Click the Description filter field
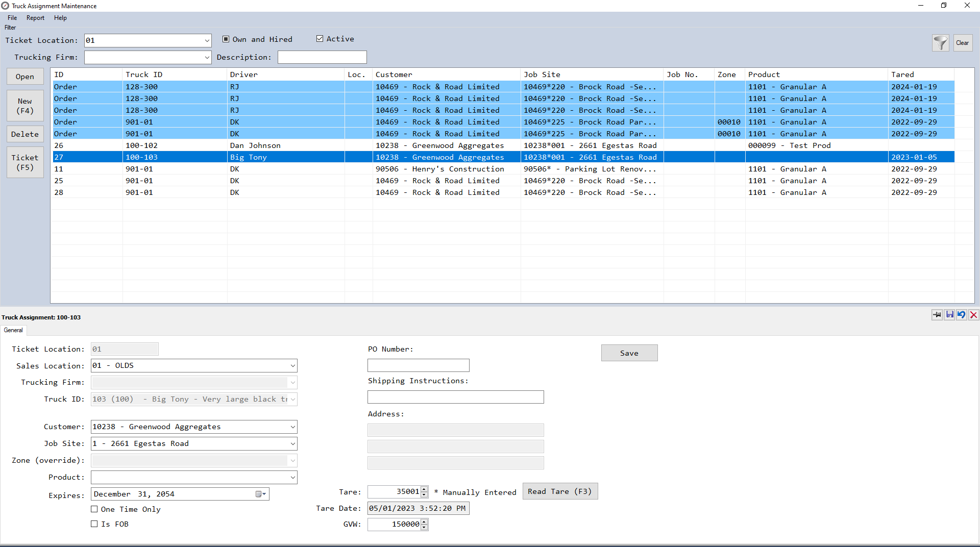 pyautogui.click(x=322, y=57)
